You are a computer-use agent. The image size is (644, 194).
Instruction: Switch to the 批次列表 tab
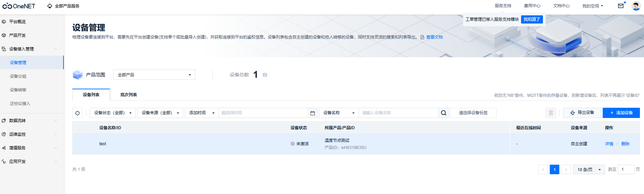coord(128,95)
